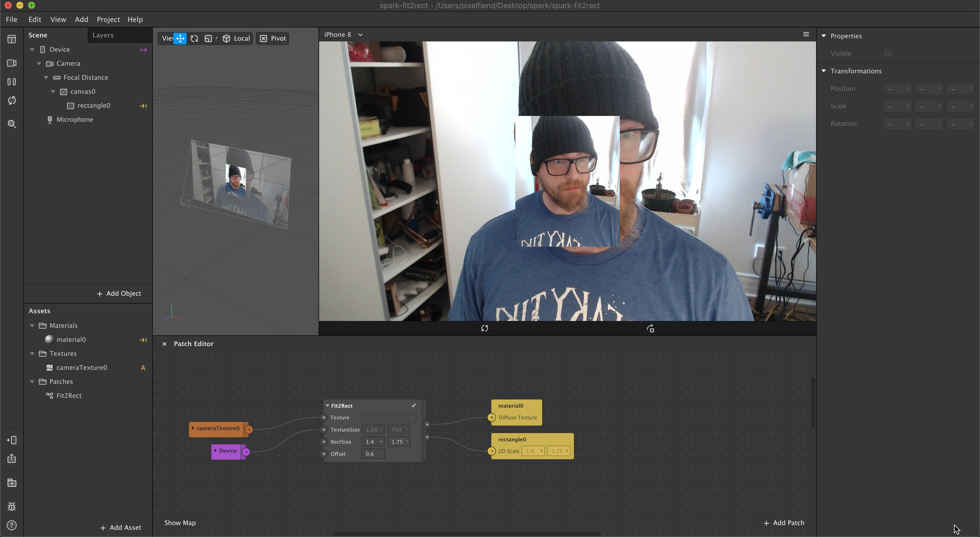Click the bug report icon in the sidebar
Viewport: 980px width, 537px height.
coord(12,507)
